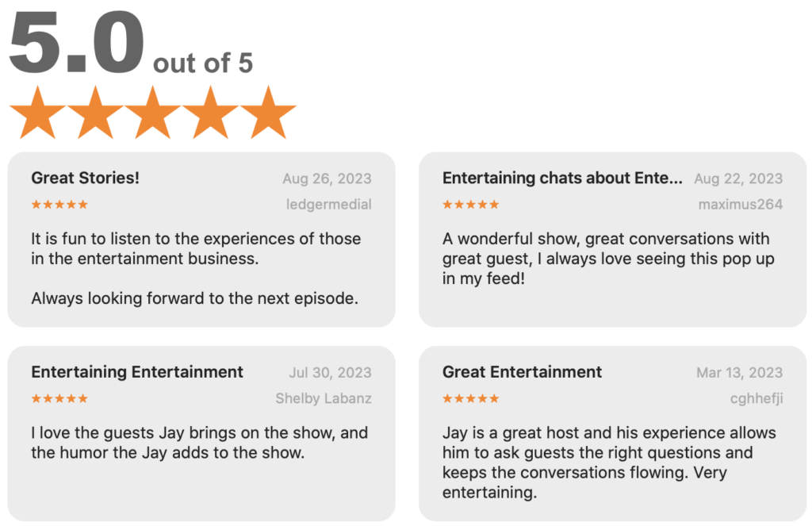The image size is (812, 526).
Task: Click reviewer name cghhefji
Action: 756,398
